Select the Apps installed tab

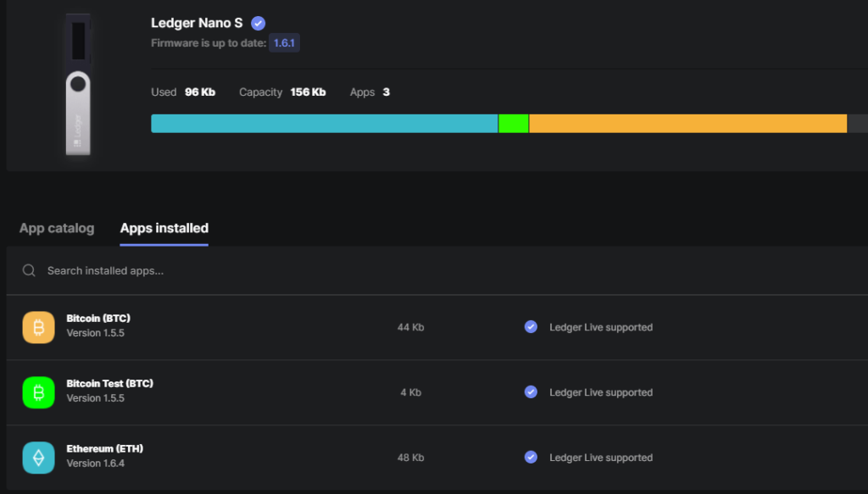(164, 229)
